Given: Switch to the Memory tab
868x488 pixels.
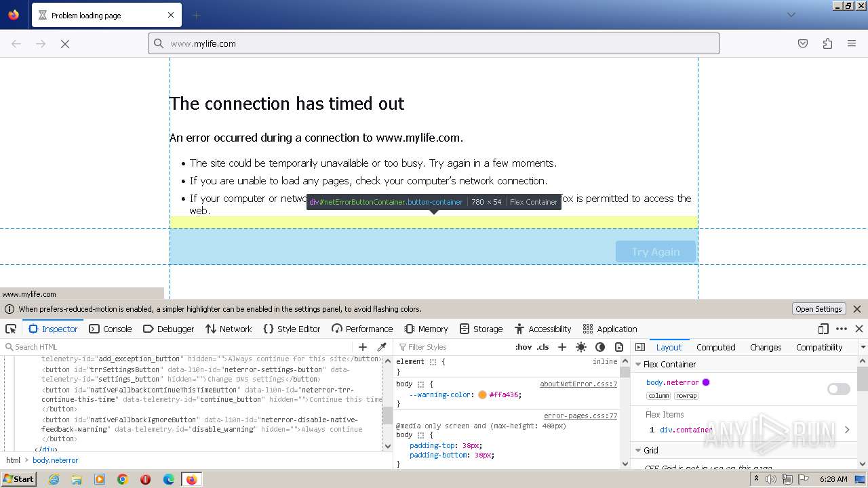Looking at the screenshot, I should click(426, 329).
